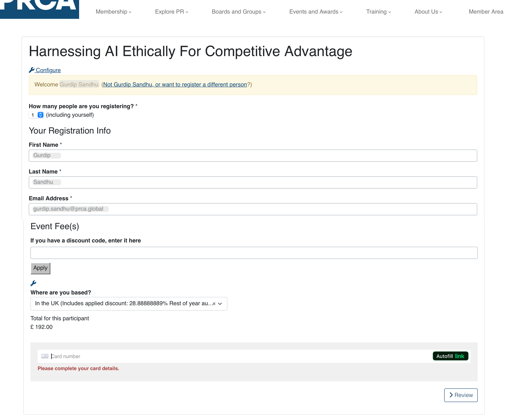The height and width of the screenshot is (420, 510).
Task: Focus the discount code input field
Action: click(254, 253)
